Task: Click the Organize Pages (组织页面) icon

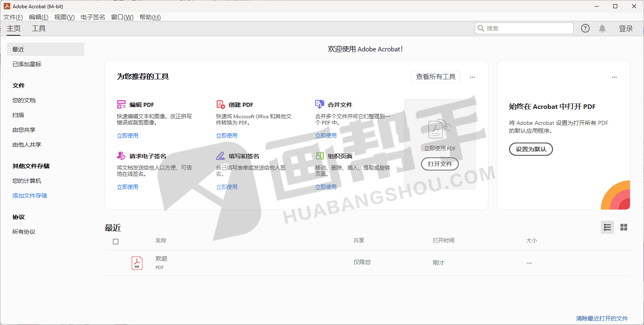Action: click(x=320, y=156)
